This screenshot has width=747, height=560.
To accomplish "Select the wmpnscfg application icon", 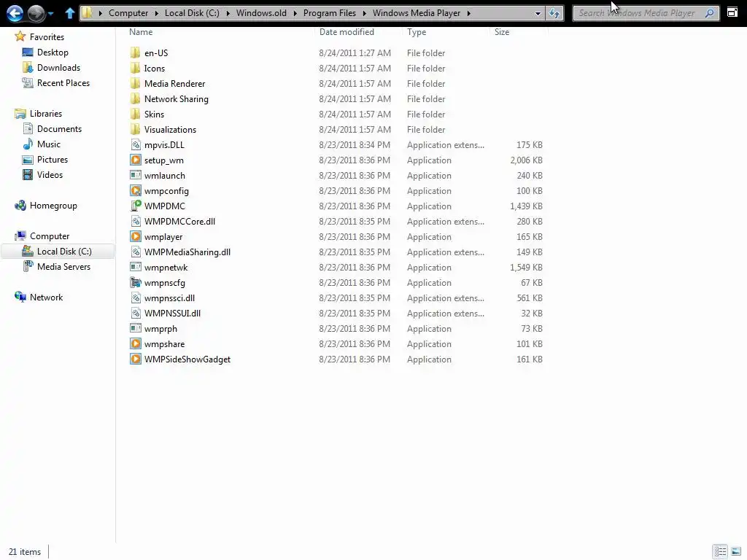I will pos(136,282).
